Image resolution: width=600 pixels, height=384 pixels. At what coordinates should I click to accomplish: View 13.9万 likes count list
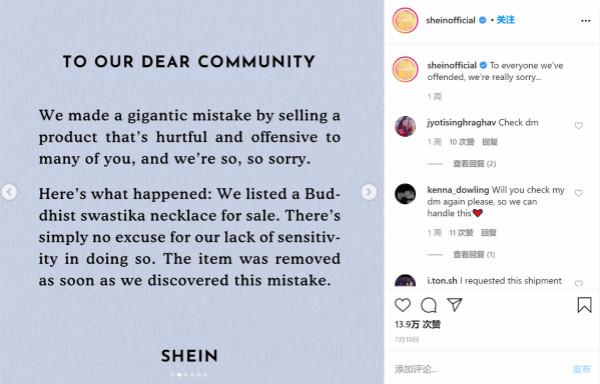tap(417, 324)
